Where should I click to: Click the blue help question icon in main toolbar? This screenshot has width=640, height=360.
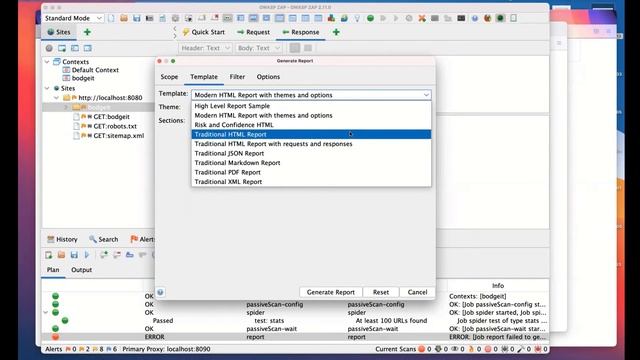474,18
